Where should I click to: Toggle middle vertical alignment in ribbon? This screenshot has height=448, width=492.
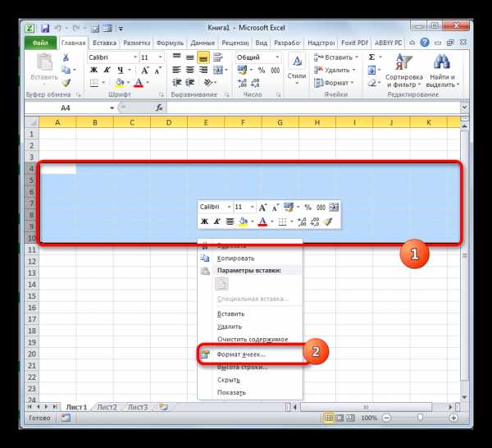point(190,57)
